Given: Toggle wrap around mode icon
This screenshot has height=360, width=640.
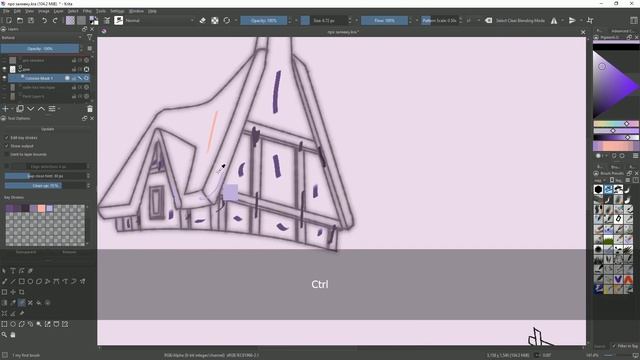Looking at the screenshot, I should (590, 20).
